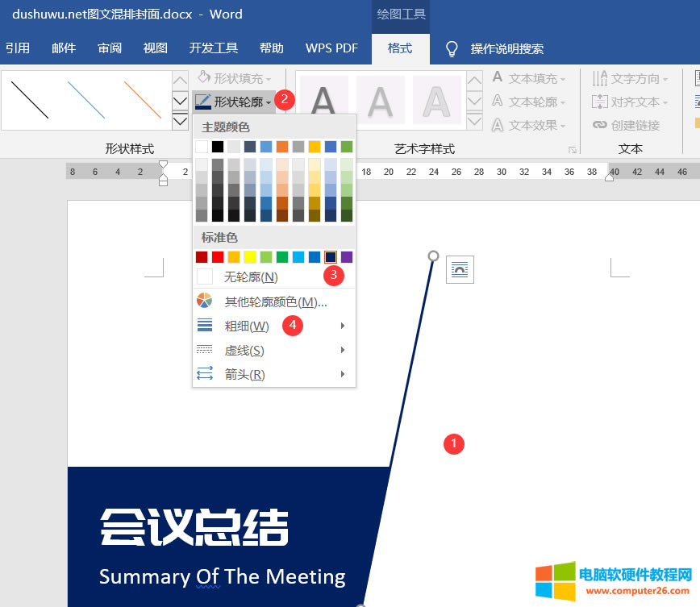Click the layout options icon beside the line
The image size is (700, 607).
point(460,270)
